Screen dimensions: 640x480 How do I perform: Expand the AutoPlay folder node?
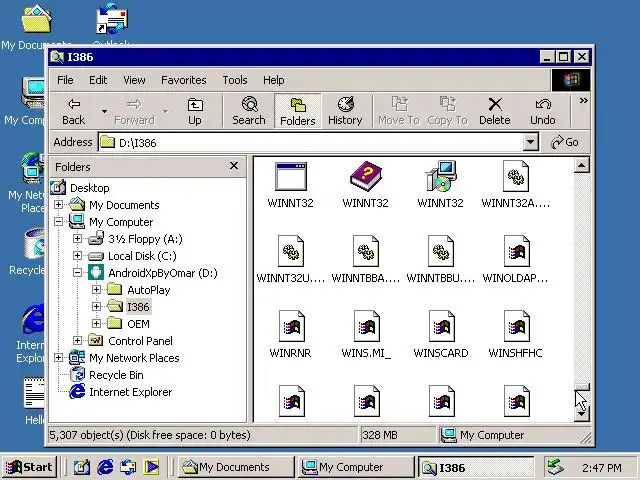click(96, 289)
